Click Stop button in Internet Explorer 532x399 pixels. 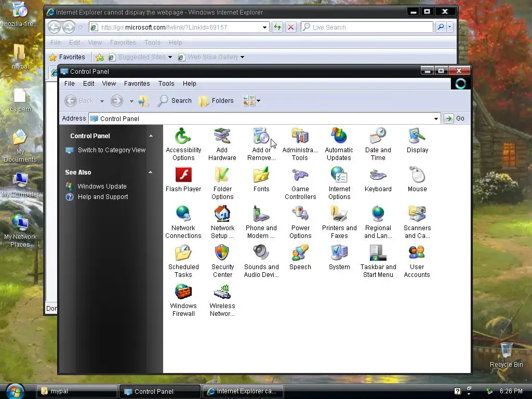[291, 27]
